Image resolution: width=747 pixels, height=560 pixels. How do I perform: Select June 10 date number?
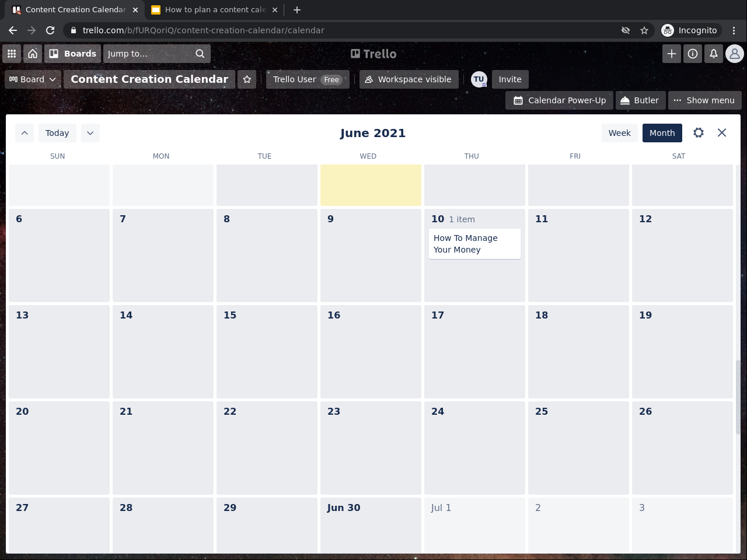pos(438,219)
